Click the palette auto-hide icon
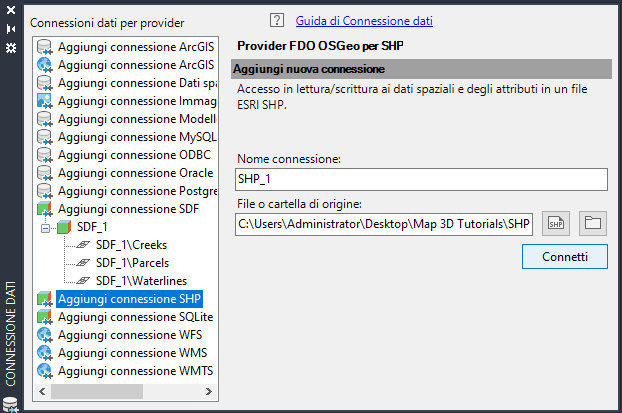Image resolution: width=622 pixels, height=413 pixels. (11, 29)
